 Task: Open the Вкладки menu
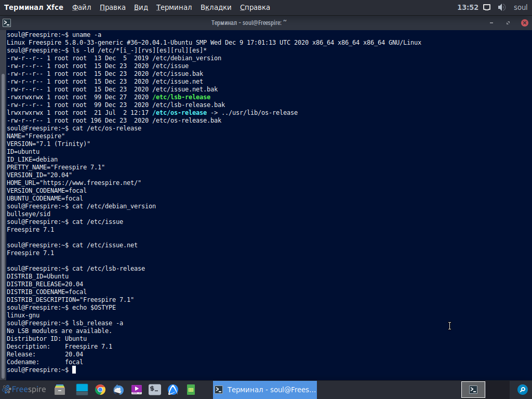tap(216, 7)
